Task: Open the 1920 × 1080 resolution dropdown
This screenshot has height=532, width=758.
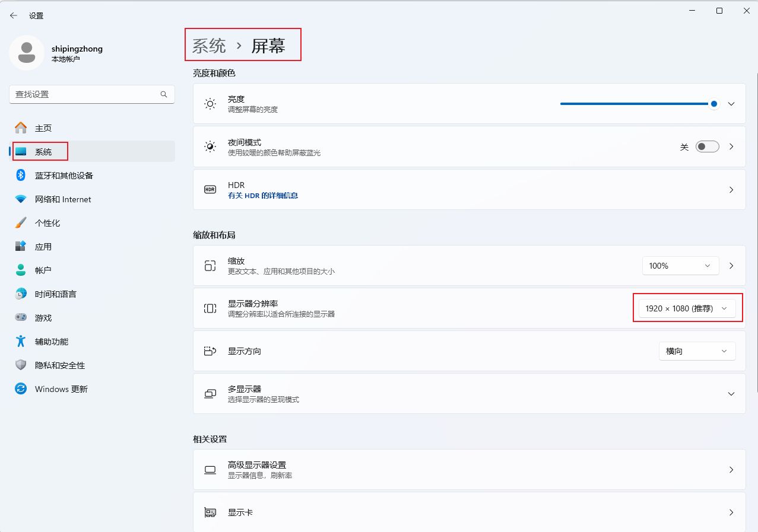Action: (687, 308)
